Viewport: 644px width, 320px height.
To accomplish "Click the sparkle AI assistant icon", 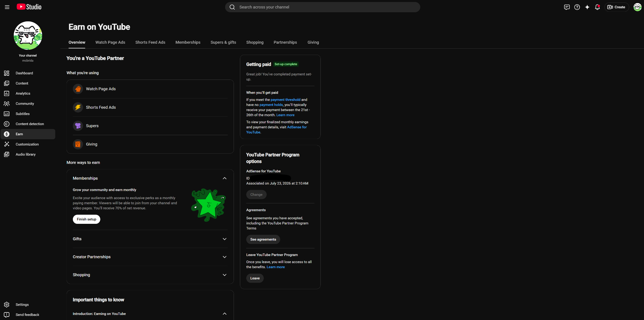I will pos(587,7).
